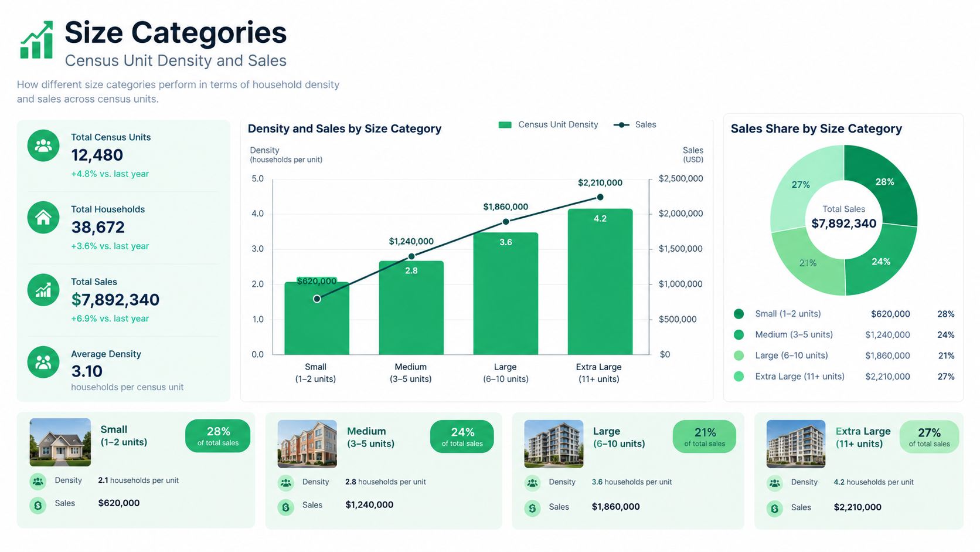Image resolution: width=980 pixels, height=552 pixels.
Task: Click the dollar sales icon in Medium card
Action: coord(286,507)
